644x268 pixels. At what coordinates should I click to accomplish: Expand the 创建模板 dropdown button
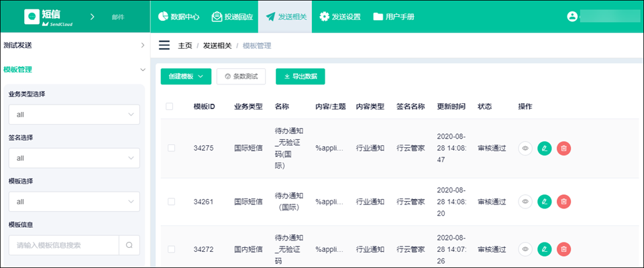click(x=186, y=76)
